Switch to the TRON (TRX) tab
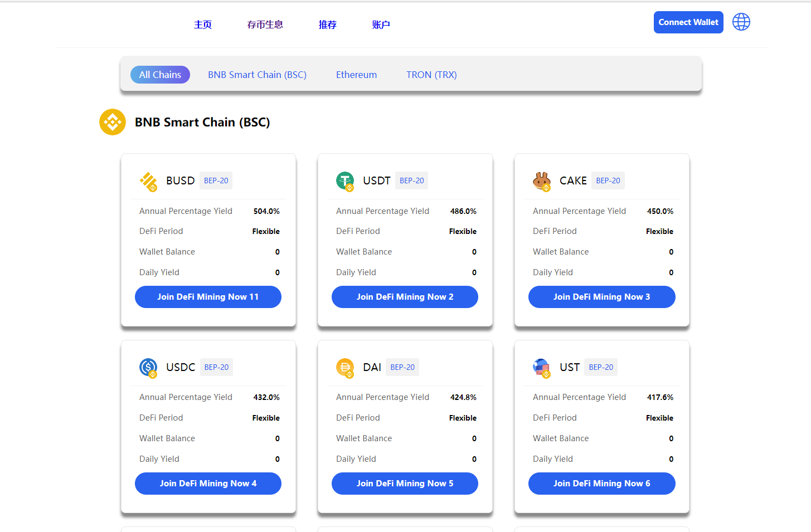This screenshot has width=811, height=532. [x=431, y=75]
